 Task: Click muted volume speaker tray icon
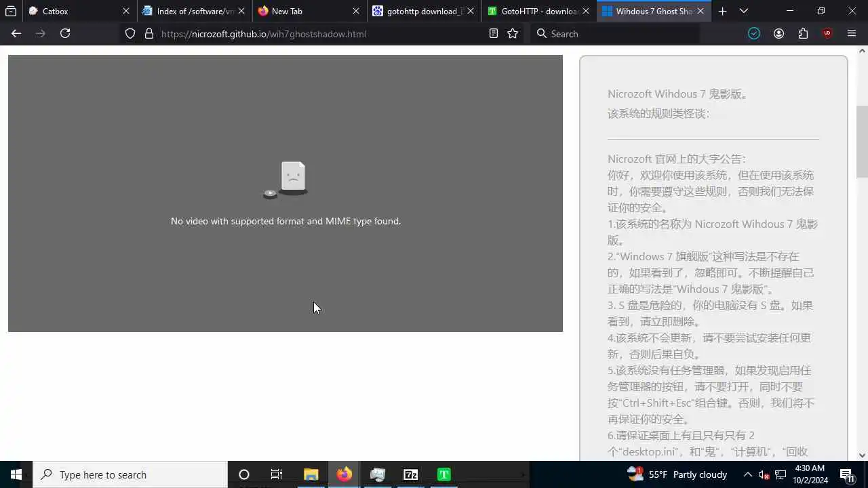point(764,474)
